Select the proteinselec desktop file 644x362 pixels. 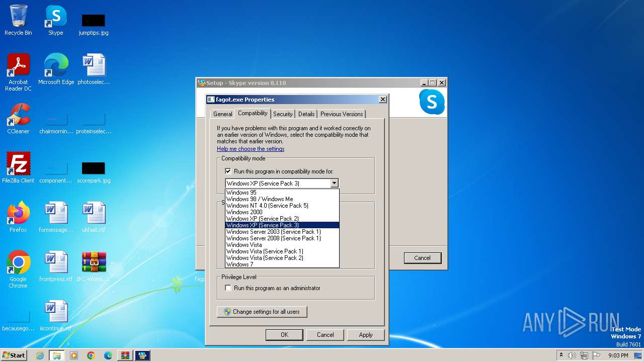pyautogui.click(x=94, y=124)
